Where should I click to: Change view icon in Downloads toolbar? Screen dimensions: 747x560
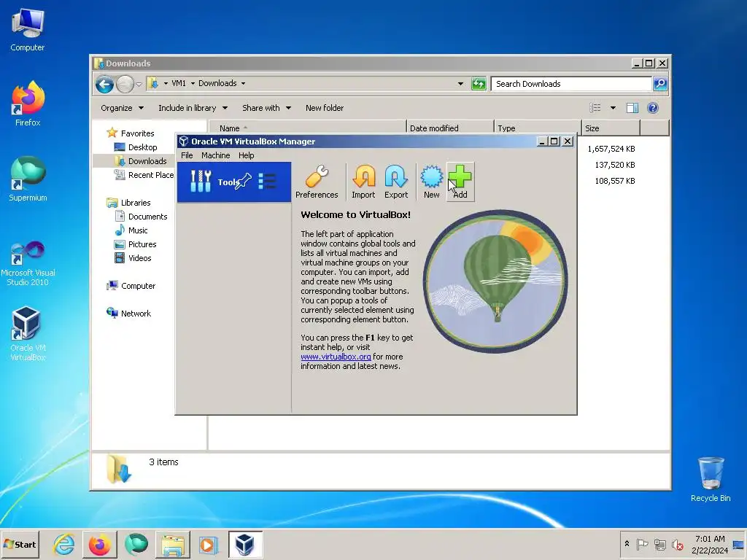coord(595,108)
